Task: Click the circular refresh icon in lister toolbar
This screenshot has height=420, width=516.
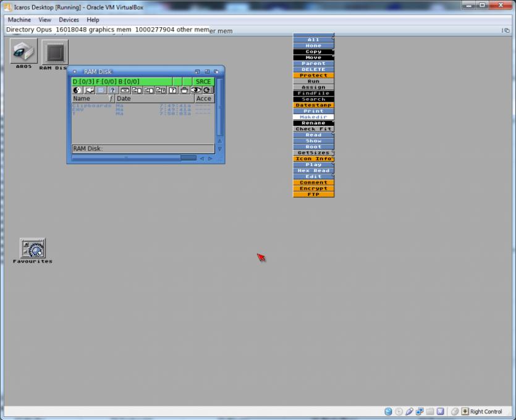Action: click(207, 90)
